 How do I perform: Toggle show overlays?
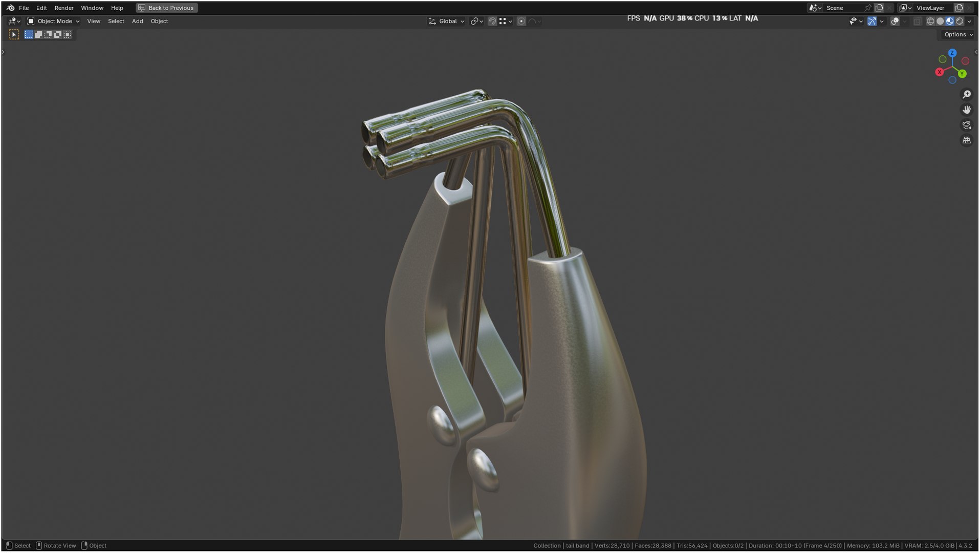pos(895,21)
